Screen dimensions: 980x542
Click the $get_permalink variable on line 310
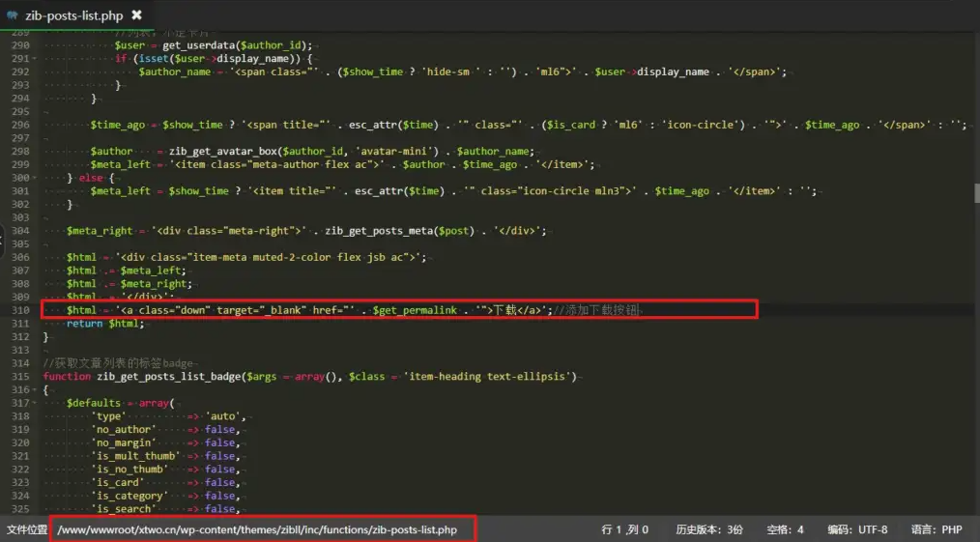[415, 310]
